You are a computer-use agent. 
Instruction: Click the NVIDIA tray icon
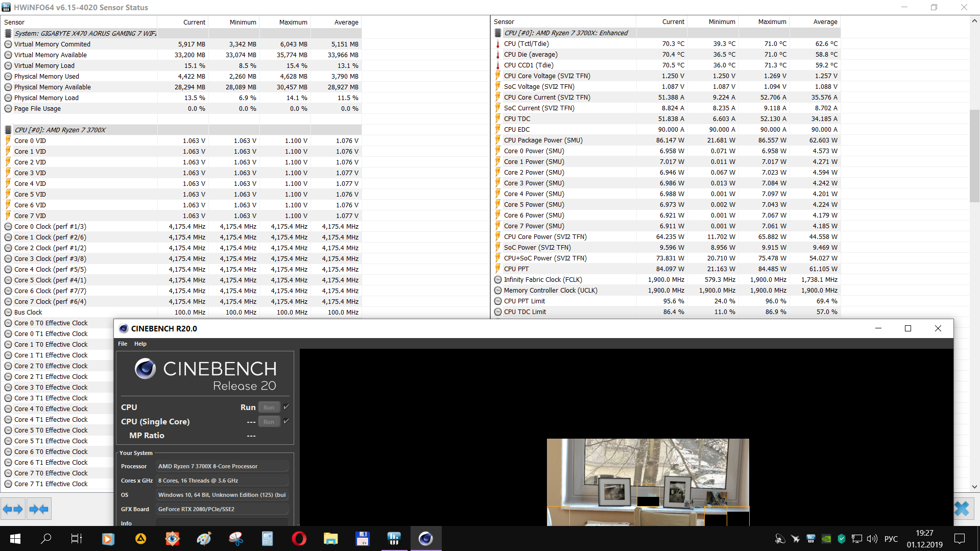click(x=826, y=539)
